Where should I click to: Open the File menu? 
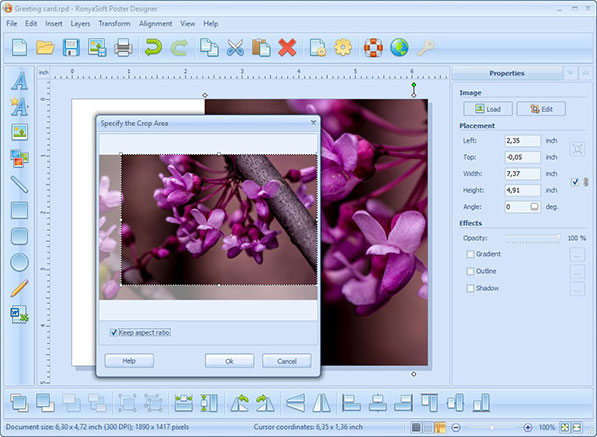click(12, 24)
